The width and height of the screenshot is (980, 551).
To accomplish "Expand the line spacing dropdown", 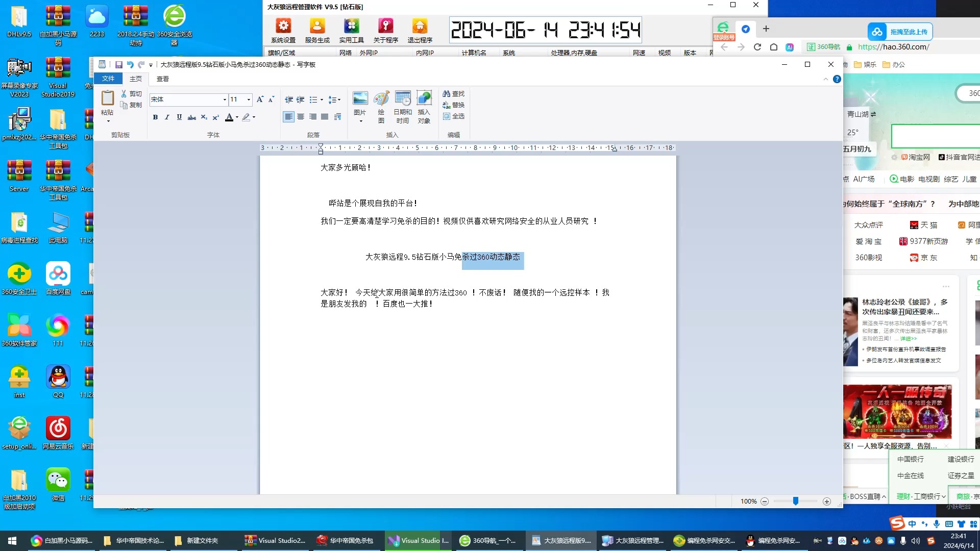I will [339, 99].
